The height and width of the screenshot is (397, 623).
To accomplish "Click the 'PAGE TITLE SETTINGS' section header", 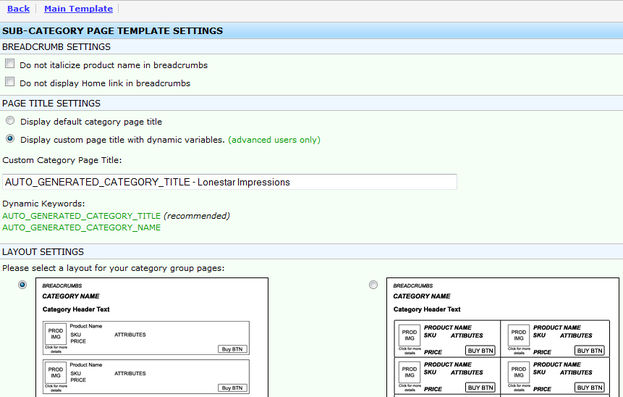I will point(51,103).
